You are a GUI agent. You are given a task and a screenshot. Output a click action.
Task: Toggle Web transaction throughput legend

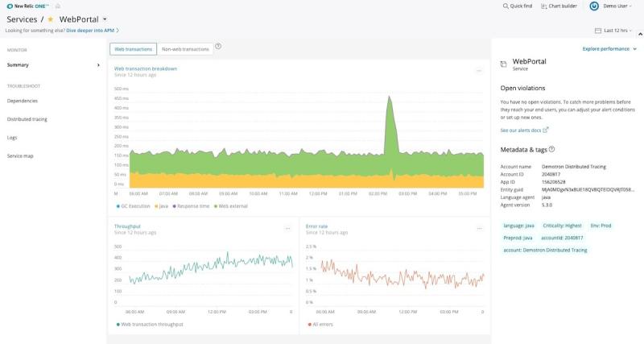[x=150, y=325]
